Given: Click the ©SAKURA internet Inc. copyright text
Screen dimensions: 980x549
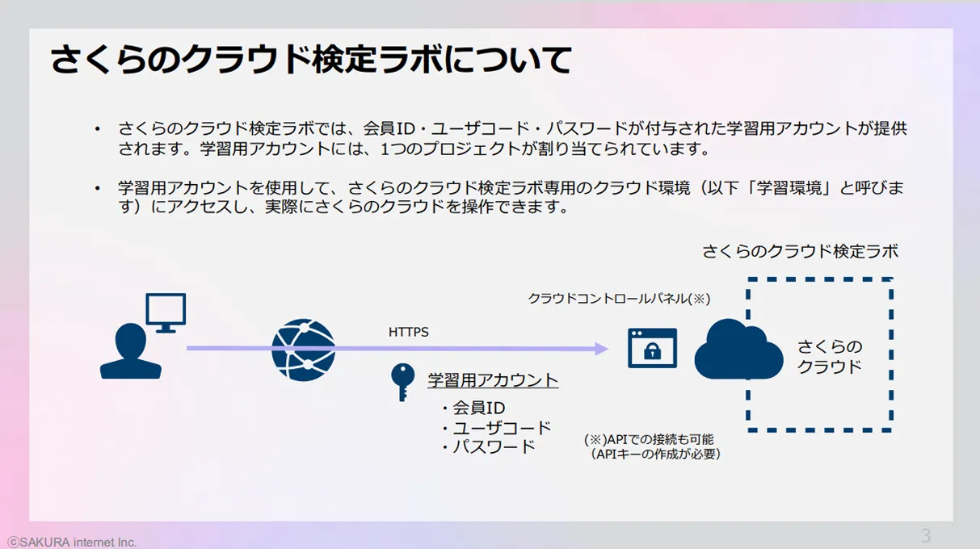Looking at the screenshot, I should pyautogui.click(x=73, y=542).
